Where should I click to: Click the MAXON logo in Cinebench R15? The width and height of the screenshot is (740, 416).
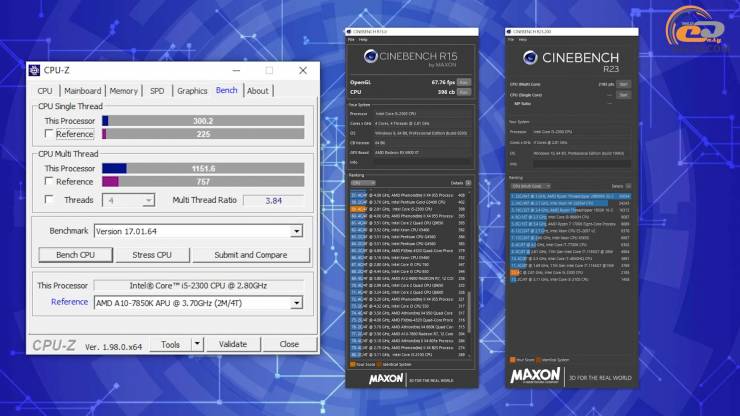386,379
